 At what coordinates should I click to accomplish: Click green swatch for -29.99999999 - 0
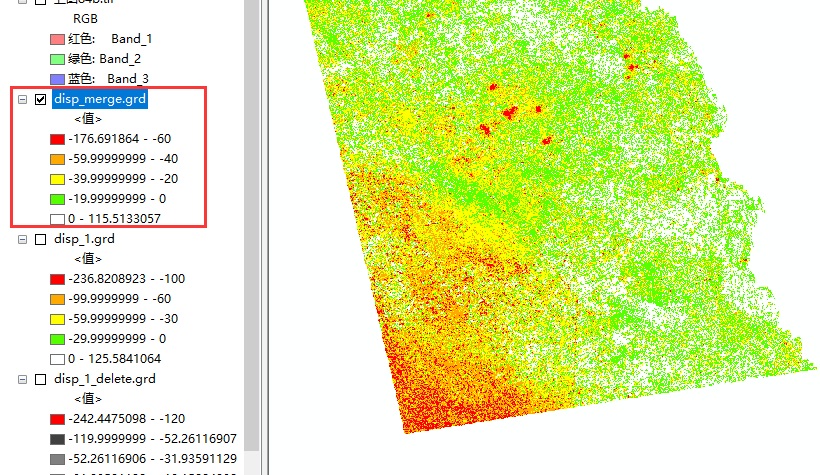58,339
